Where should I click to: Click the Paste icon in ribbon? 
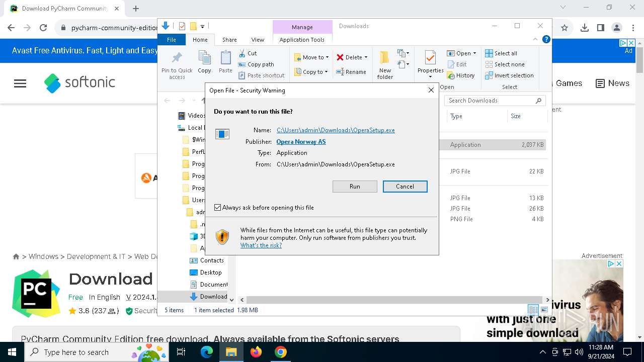coord(225,62)
